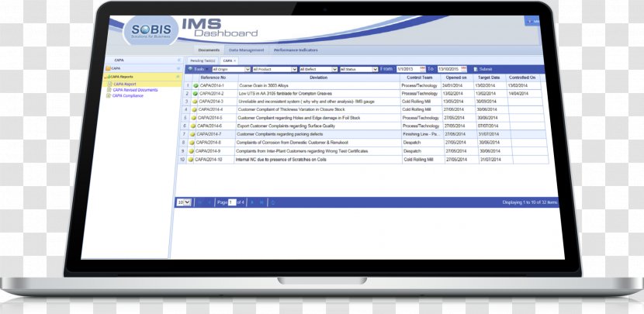Collapse the CAPA Reports section
Image resolution: width=644 pixels, height=314 pixels.
tap(178, 77)
